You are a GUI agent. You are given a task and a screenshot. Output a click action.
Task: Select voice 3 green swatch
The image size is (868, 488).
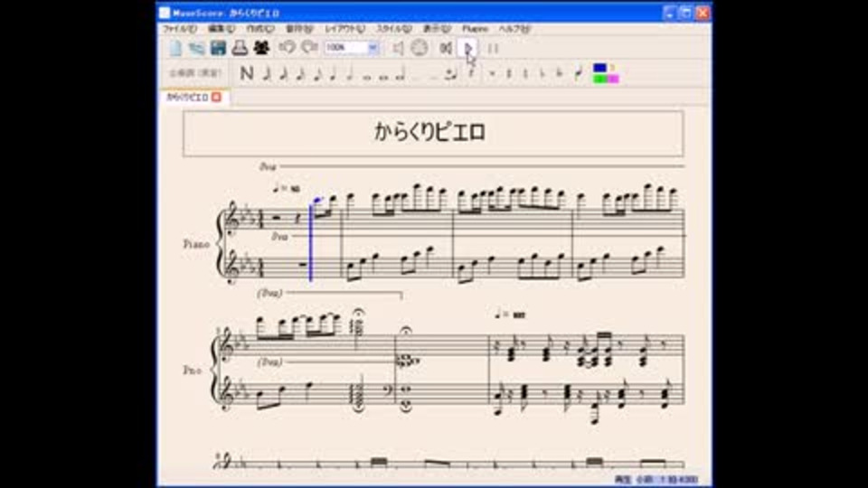[599, 80]
